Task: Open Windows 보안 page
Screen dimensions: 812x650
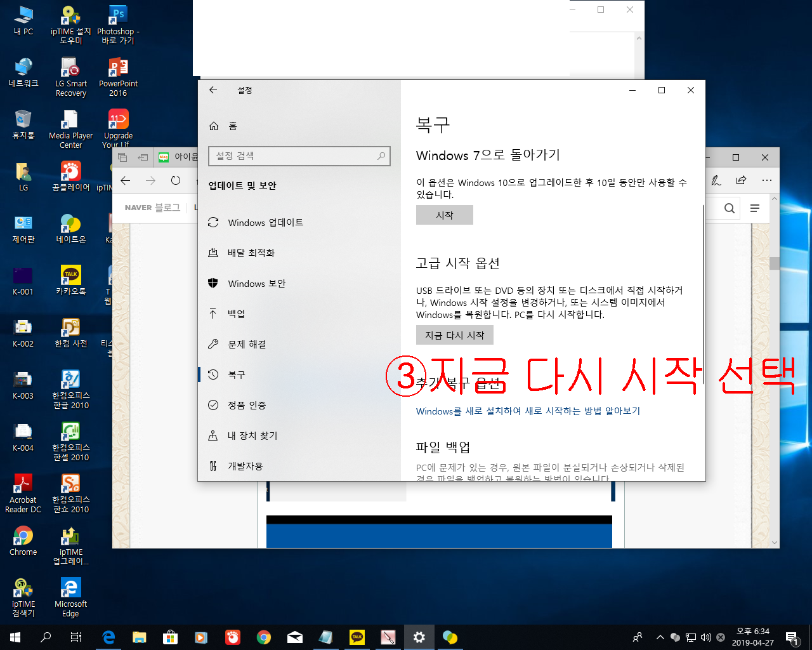Action: [x=299, y=284]
